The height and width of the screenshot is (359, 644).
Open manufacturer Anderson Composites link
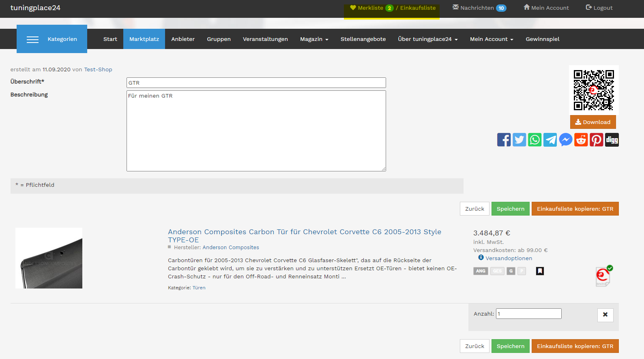point(231,247)
